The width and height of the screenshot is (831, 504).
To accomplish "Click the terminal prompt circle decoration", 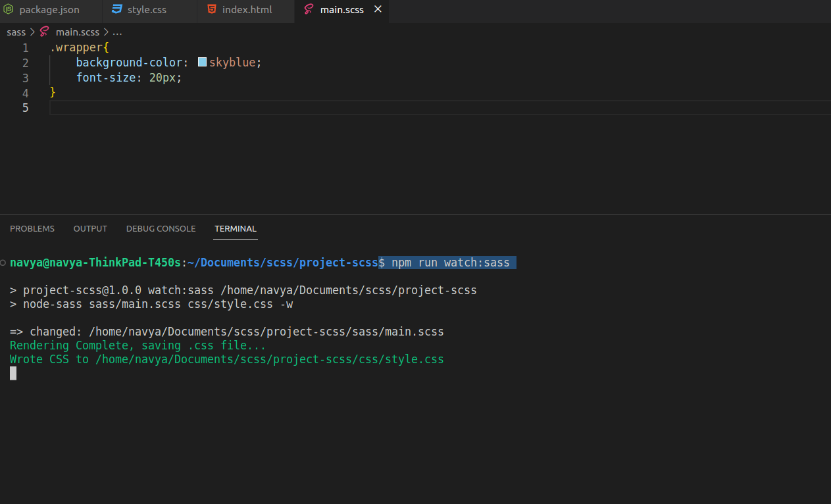I will pyautogui.click(x=3, y=263).
